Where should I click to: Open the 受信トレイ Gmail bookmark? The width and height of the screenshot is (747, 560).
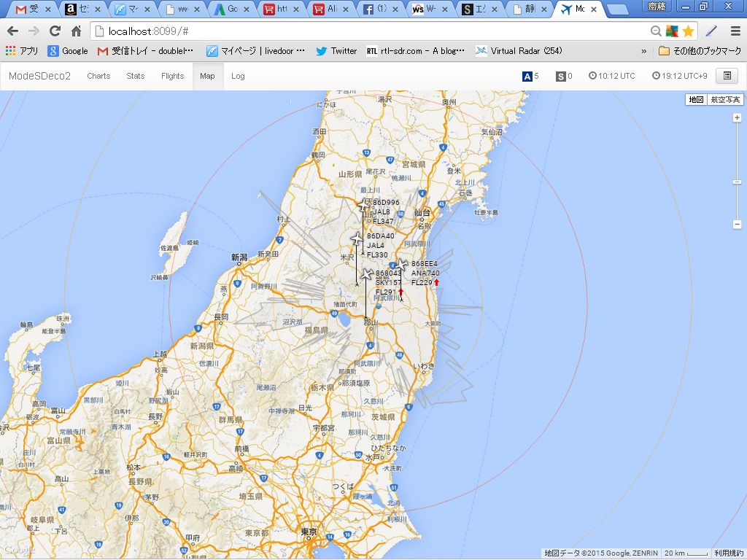[x=145, y=50]
